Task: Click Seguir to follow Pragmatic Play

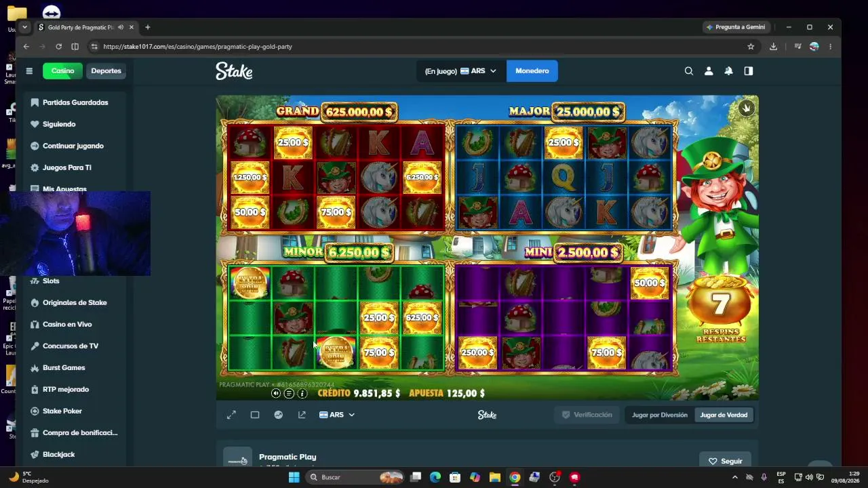Action: (725, 461)
